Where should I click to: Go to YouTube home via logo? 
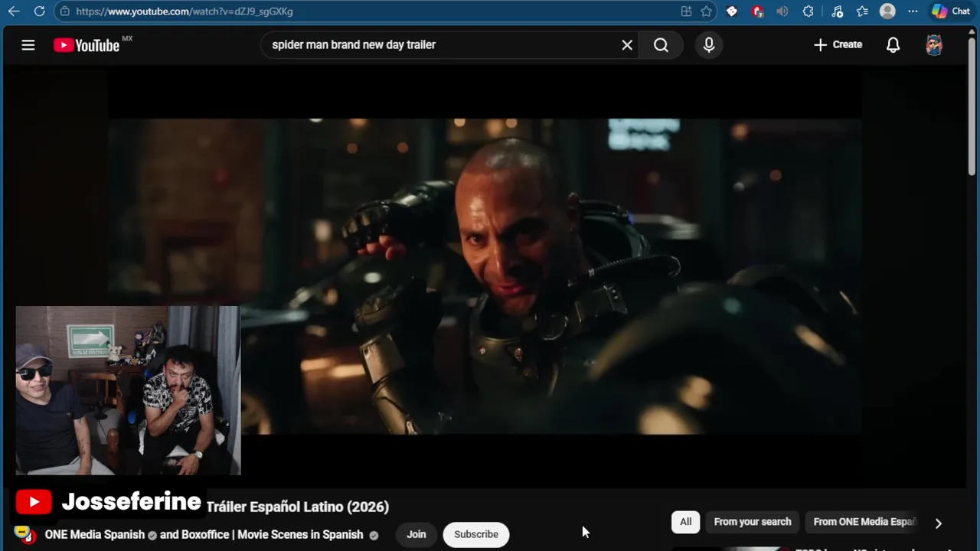[87, 45]
